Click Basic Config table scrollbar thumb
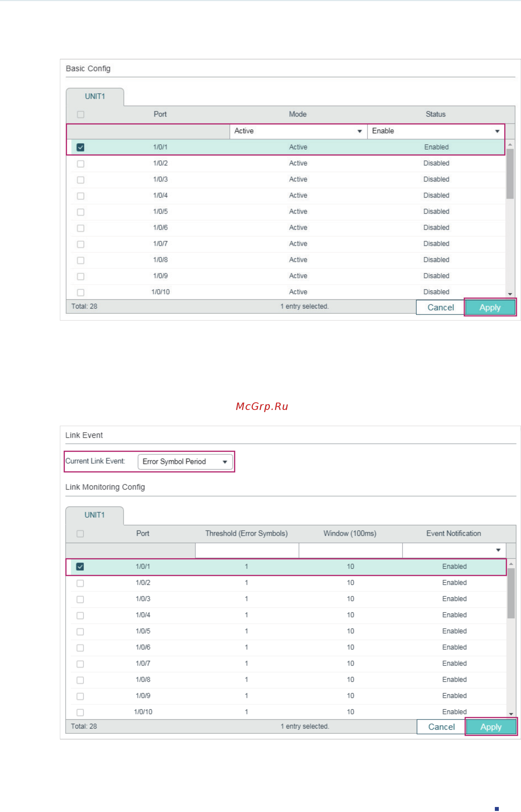 point(510,174)
